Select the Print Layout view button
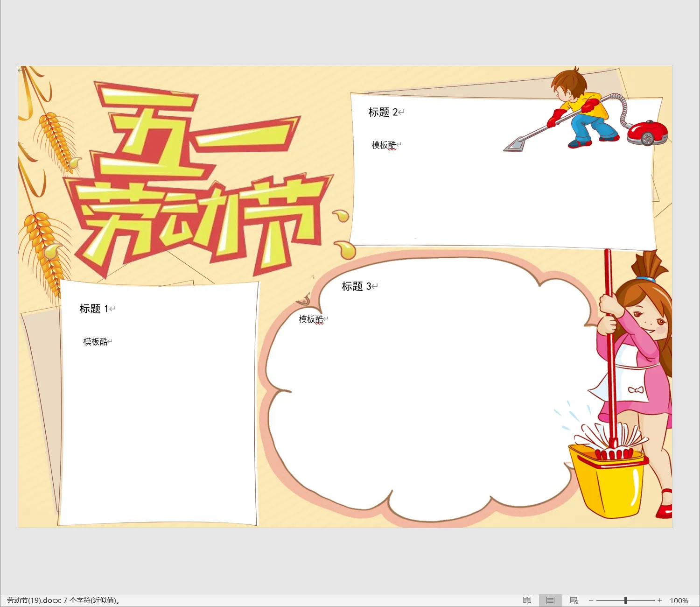 (550, 600)
